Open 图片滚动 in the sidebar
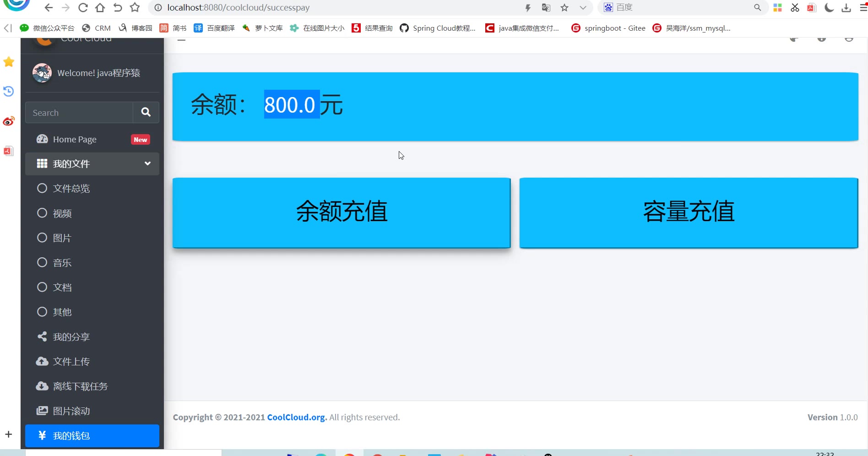Viewport: 868px width, 456px height. [92, 411]
